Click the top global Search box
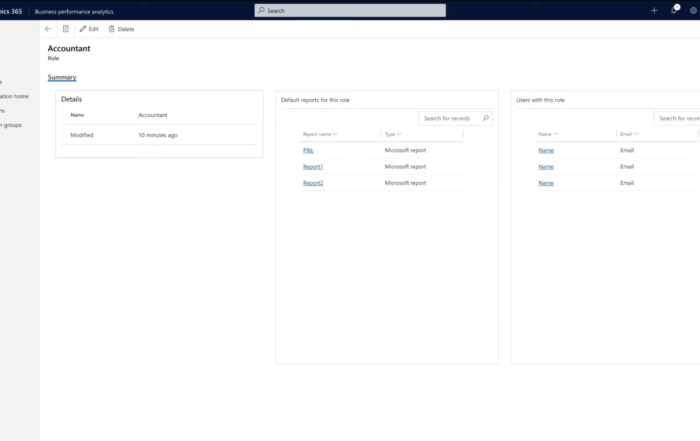This screenshot has height=441, width=700. [350, 10]
